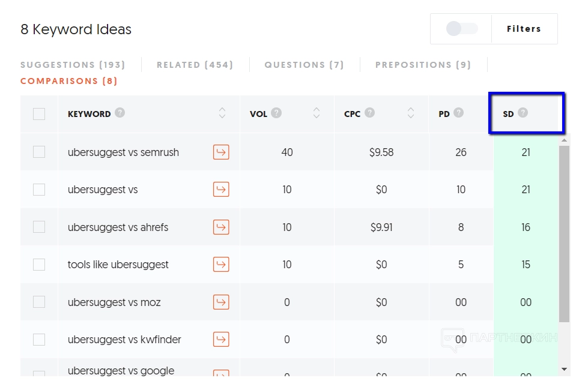The width and height of the screenshot is (588, 384).
Task: Click arrow icon beside ubersuggest vs ahrefs
Action: point(221,227)
